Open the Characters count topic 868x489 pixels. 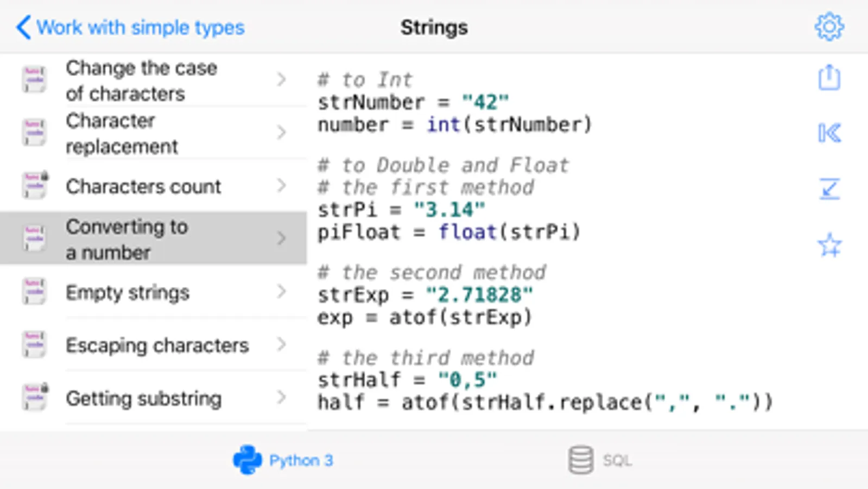pyautogui.click(x=143, y=186)
